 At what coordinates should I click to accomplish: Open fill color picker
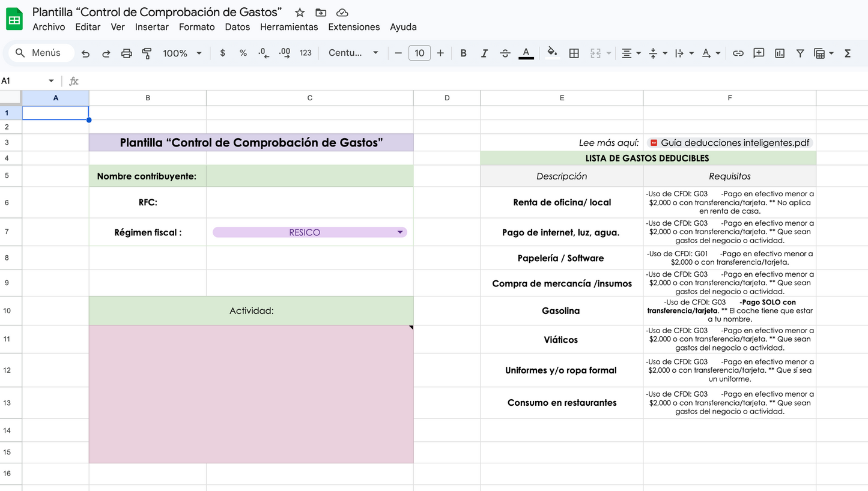[x=553, y=53]
